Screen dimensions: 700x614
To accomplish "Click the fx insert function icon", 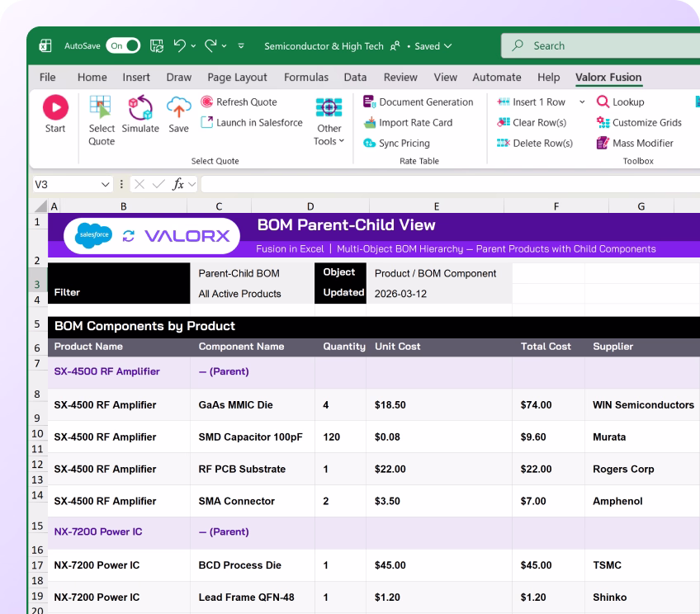I will pos(178,184).
